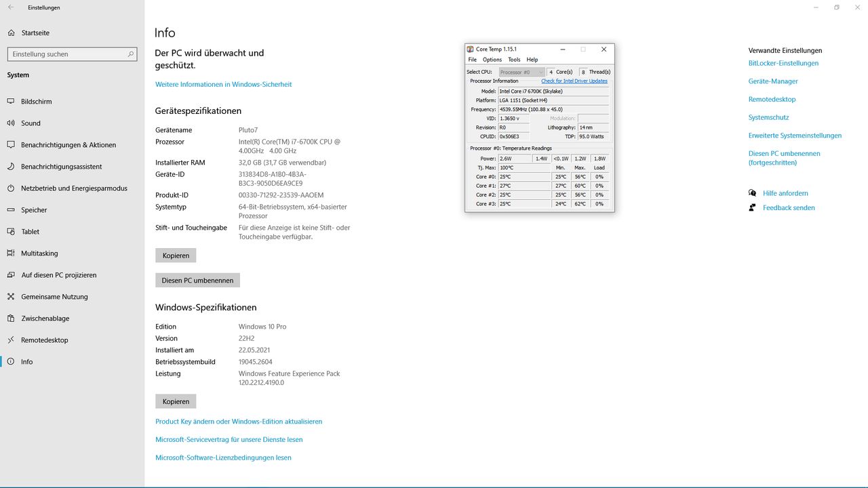The height and width of the screenshot is (488, 868).
Task: Open Erweiterte Systemeinstellungen link
Action: (795, 136)
